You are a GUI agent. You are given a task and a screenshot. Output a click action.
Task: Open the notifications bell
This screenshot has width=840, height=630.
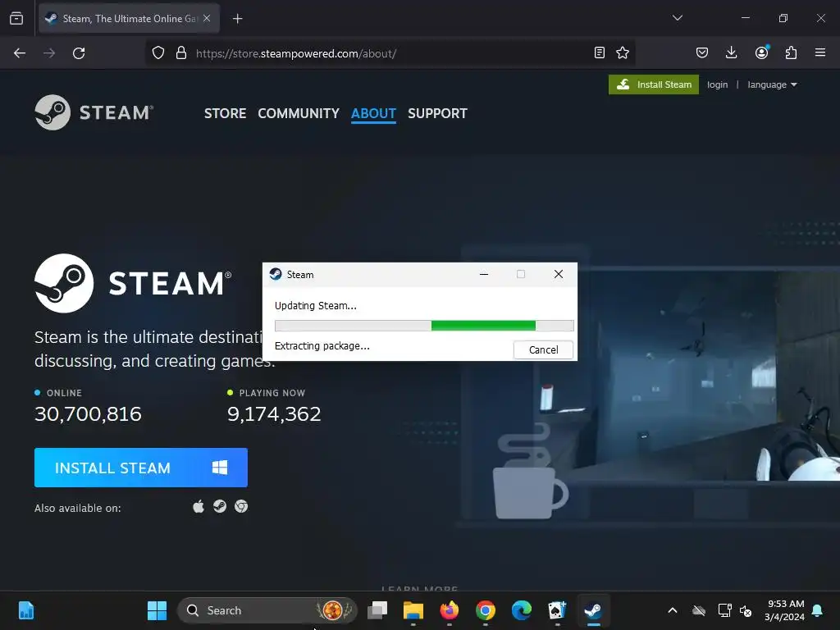pos(818,610)
